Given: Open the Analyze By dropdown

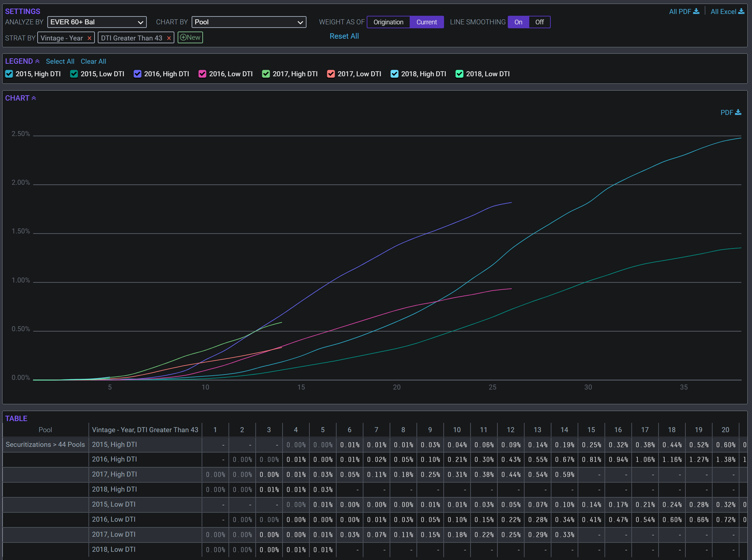Looking at the screenshot, I should coord(97,22).
